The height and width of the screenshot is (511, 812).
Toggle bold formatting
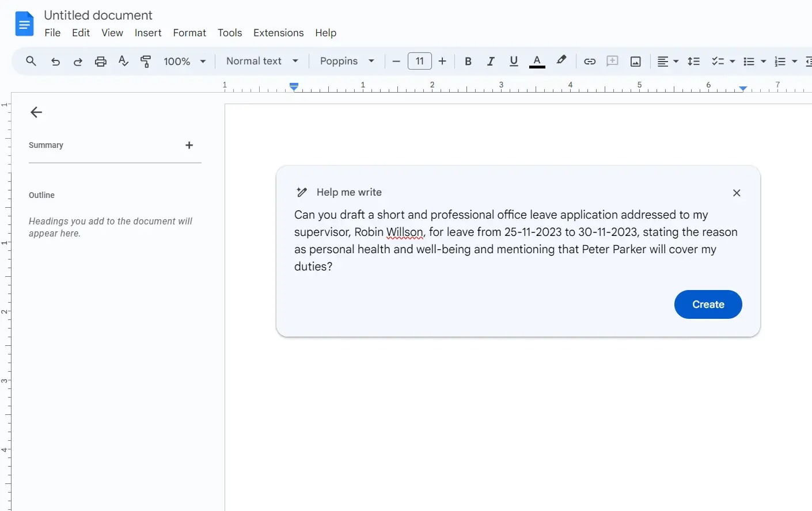(468, 62)
